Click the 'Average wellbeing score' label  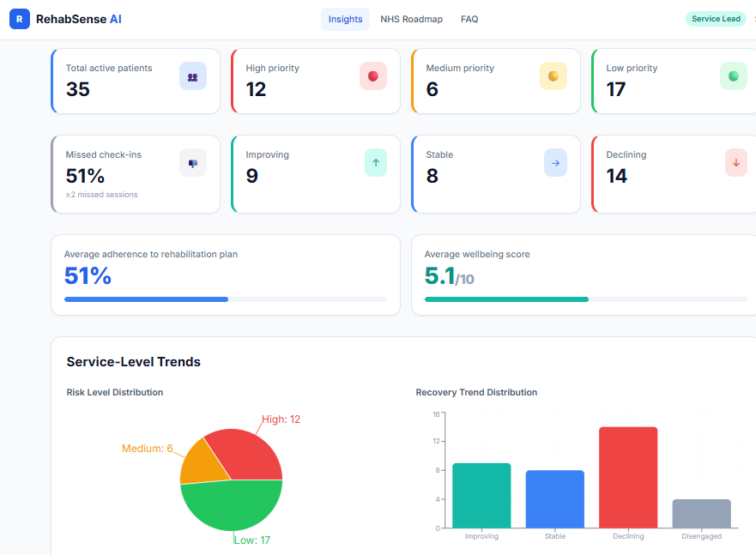pyautogui.click(x=477, y=254)
